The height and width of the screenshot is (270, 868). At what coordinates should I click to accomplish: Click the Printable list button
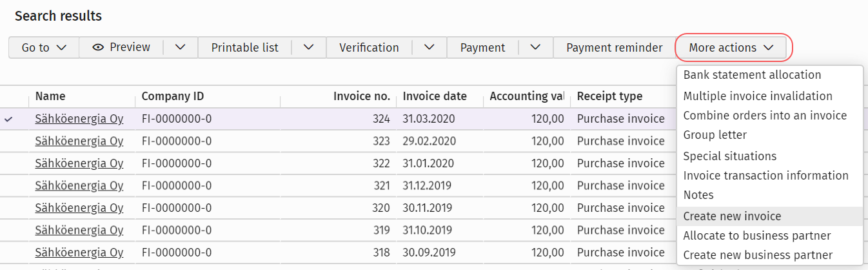(x=245, y=48)
